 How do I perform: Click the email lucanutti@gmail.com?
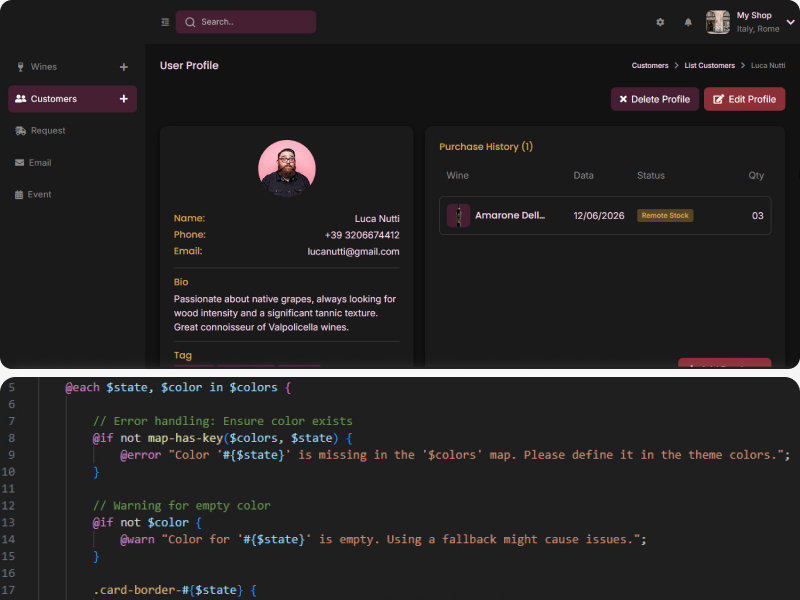[x=353, y=252]
